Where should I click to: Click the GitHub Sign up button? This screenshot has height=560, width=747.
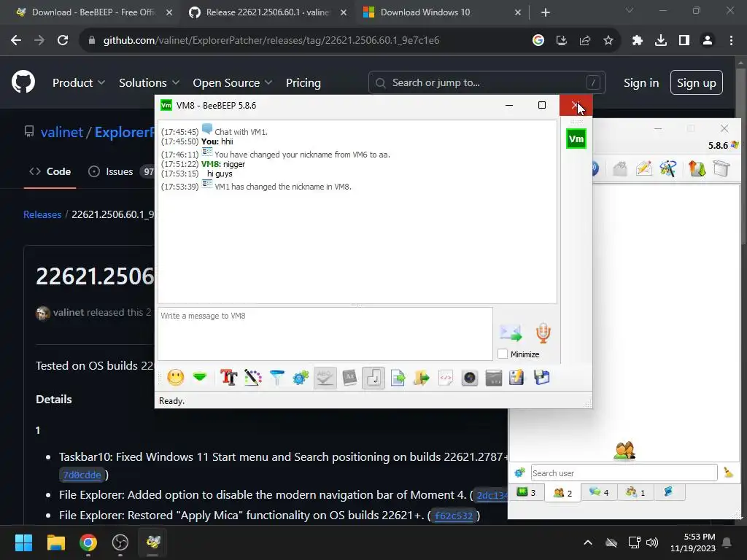tap(697, 83)
